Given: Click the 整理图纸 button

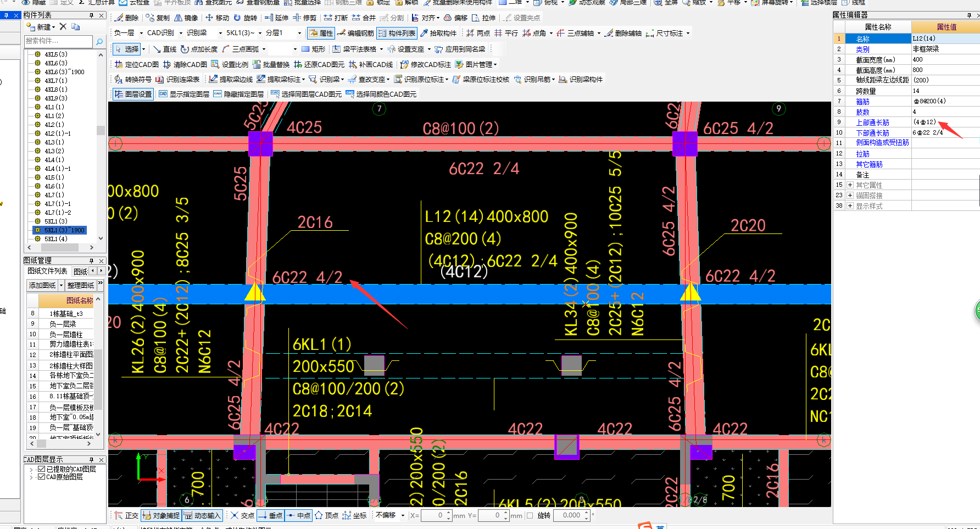Looking at the screenshot, I should pos(81,285).
